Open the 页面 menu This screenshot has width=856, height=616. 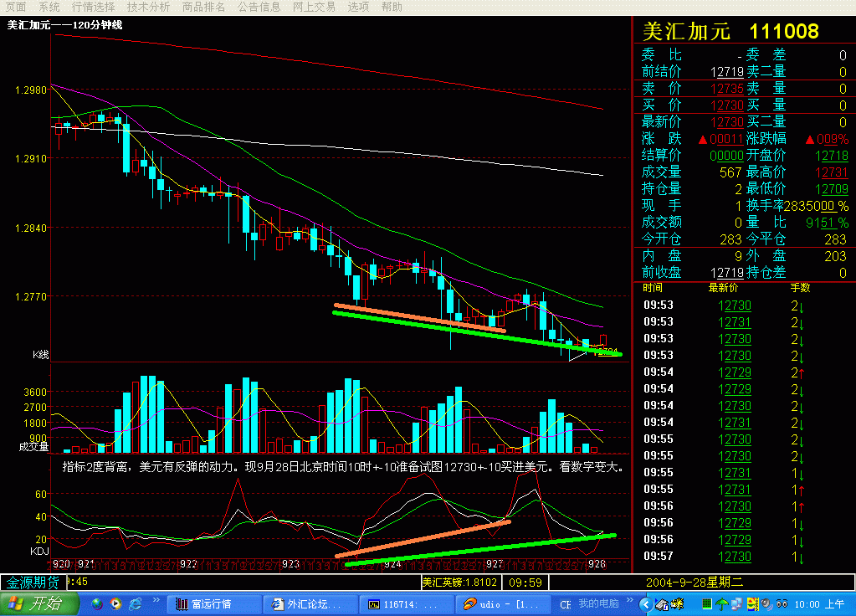(15, 7)
